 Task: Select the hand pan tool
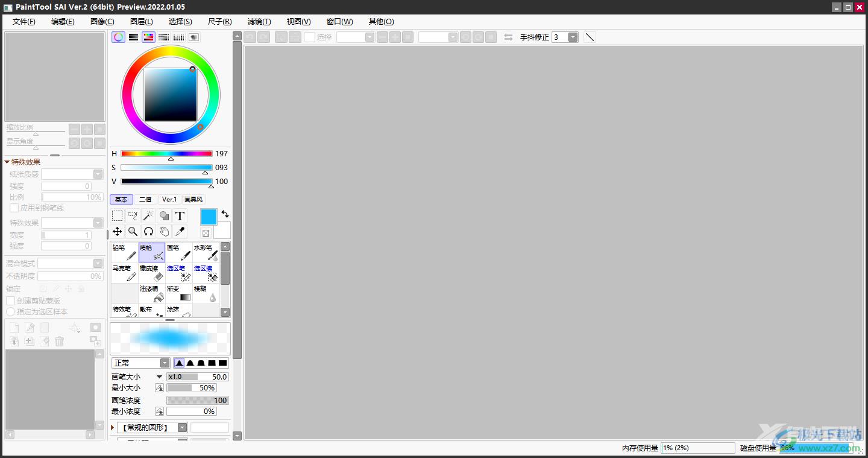(x=164, y=231)
